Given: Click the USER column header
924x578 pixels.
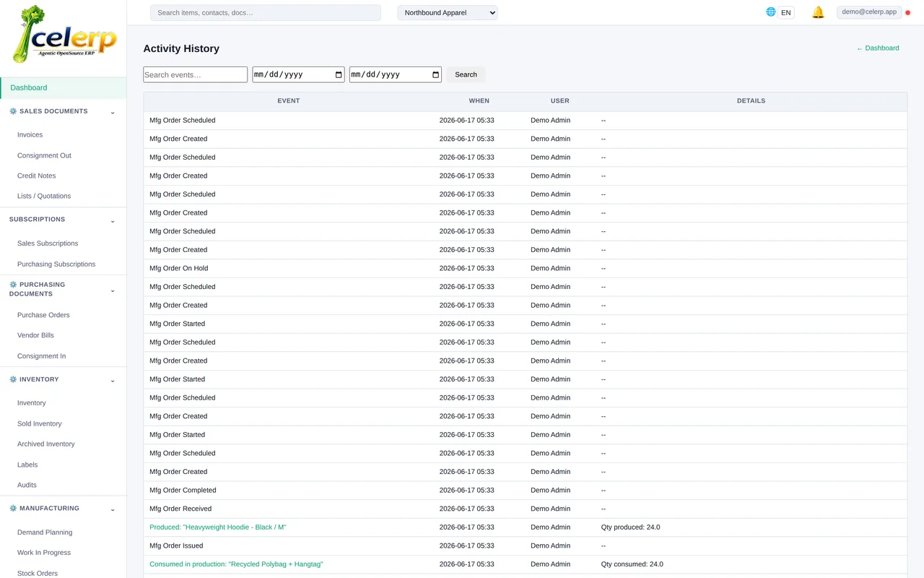Looking at the screenshot, I should point(560,100).
